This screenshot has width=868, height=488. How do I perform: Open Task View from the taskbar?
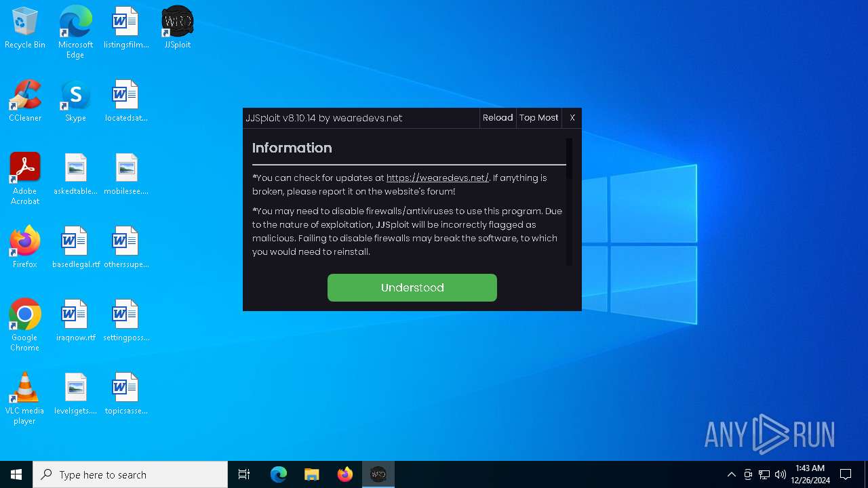(244, 474)
